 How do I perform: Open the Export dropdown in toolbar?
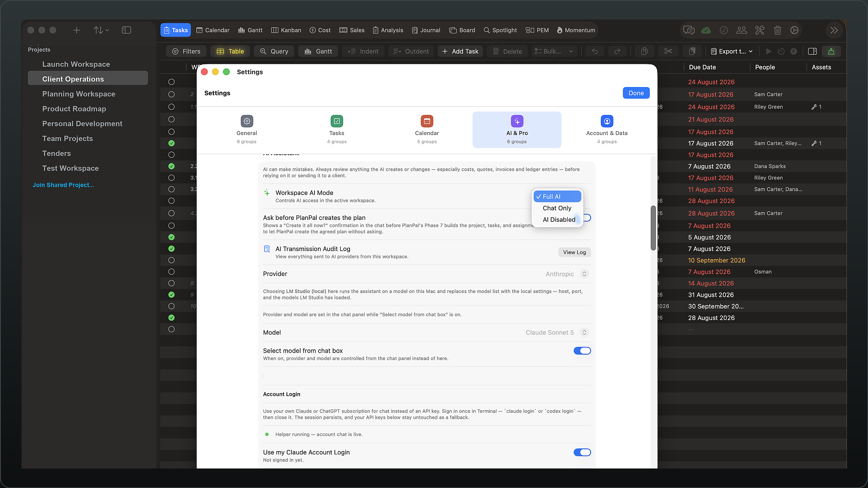tap(732, 51)
